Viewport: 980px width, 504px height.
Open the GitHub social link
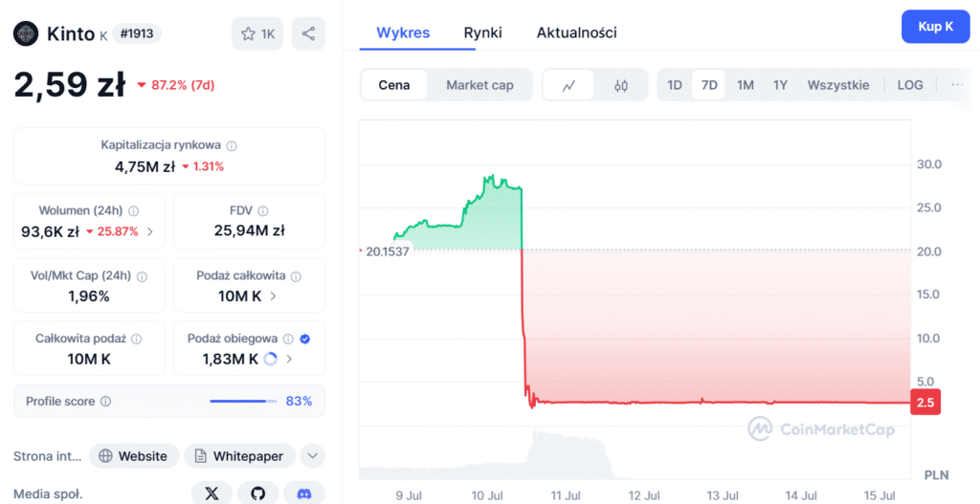[257, 493]
